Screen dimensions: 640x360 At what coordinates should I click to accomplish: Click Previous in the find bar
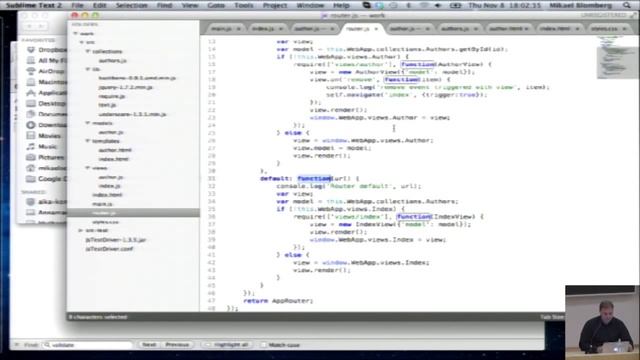177,345
